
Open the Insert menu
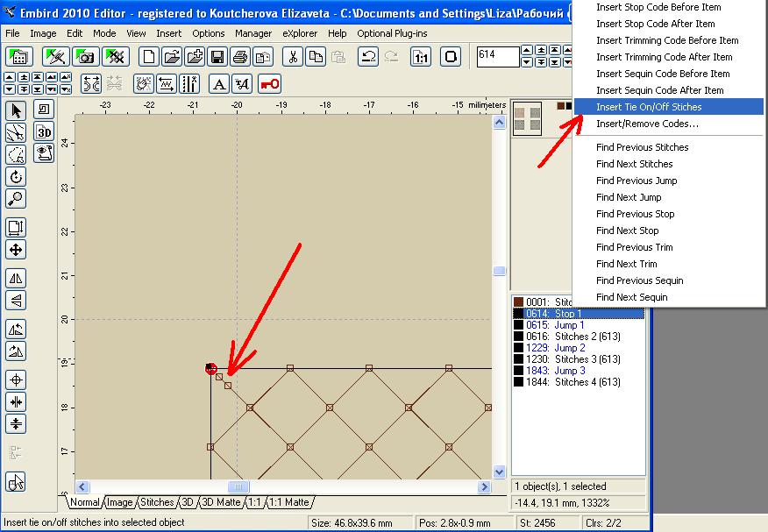[169, 33]
